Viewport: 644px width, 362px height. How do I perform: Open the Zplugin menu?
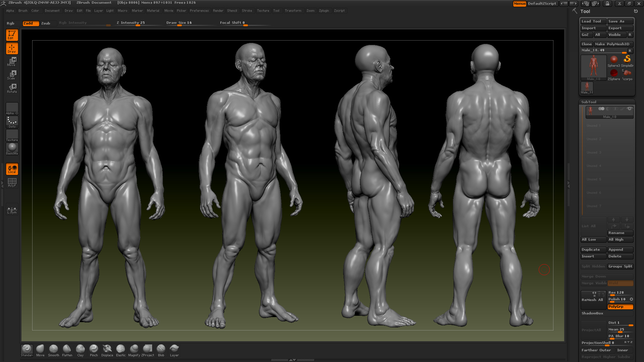324,11
